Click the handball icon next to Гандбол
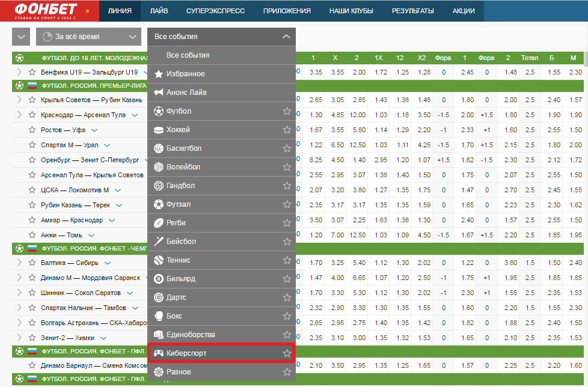Viewport: 588px width, 387px height. (x=159, y=186)
